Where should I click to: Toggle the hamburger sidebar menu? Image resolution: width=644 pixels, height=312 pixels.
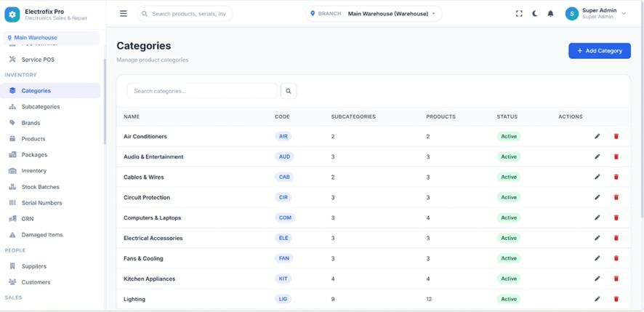(124, 14)
